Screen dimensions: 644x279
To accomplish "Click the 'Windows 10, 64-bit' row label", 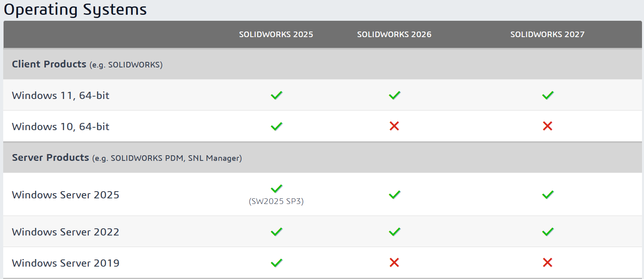I will click(61, 127).
